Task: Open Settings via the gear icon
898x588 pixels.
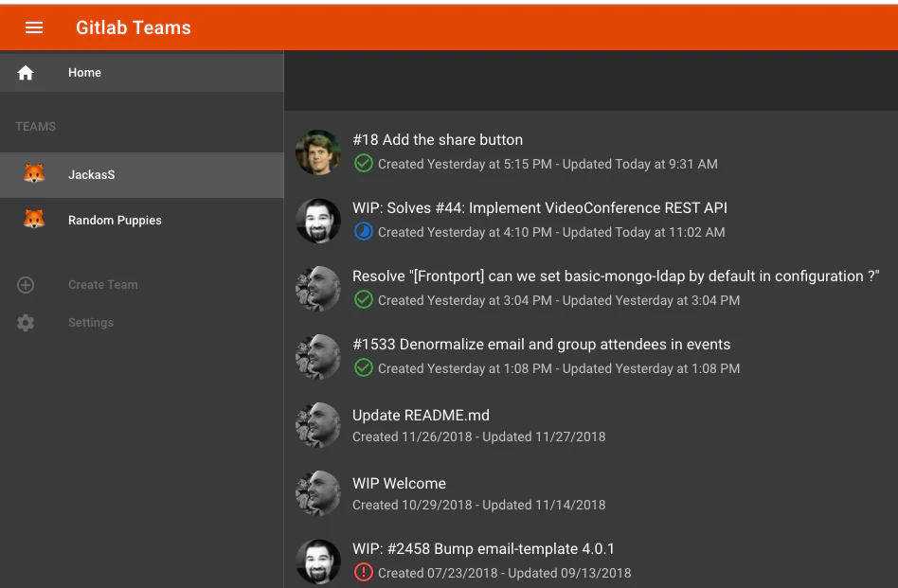Action: (x=25, y=322)
